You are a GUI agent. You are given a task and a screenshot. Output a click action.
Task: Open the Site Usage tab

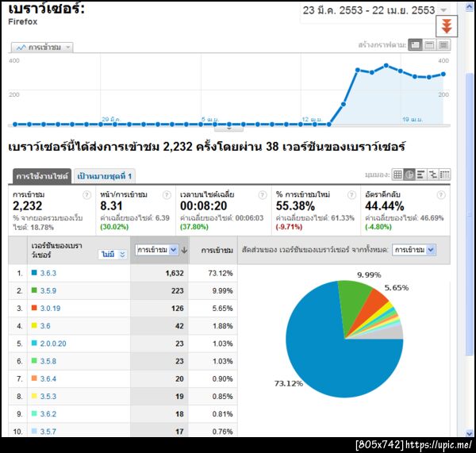pyautogui.click(x=42, y=176)
